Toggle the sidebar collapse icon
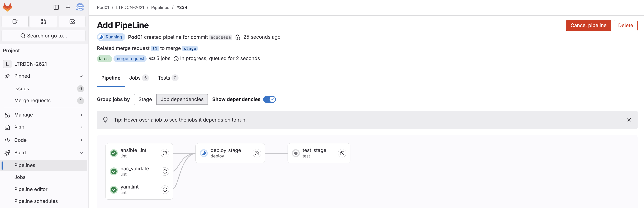 [x=56, y=7]
